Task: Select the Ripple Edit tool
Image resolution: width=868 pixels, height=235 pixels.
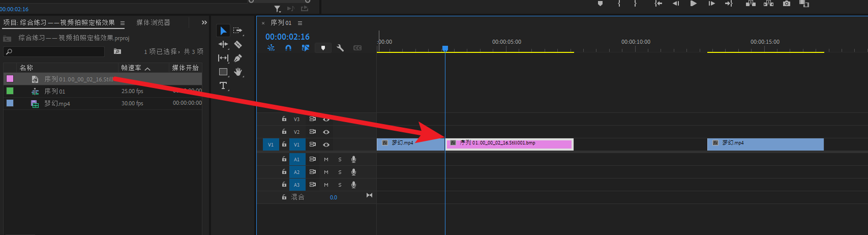Action: pyautogui.click(x=223, y=45)
